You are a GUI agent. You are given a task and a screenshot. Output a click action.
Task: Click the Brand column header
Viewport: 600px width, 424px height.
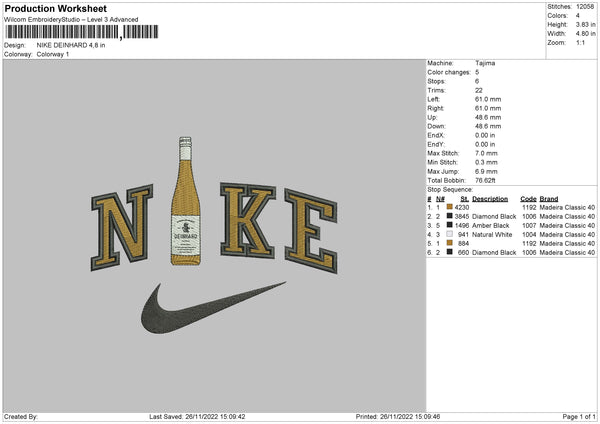549,199
